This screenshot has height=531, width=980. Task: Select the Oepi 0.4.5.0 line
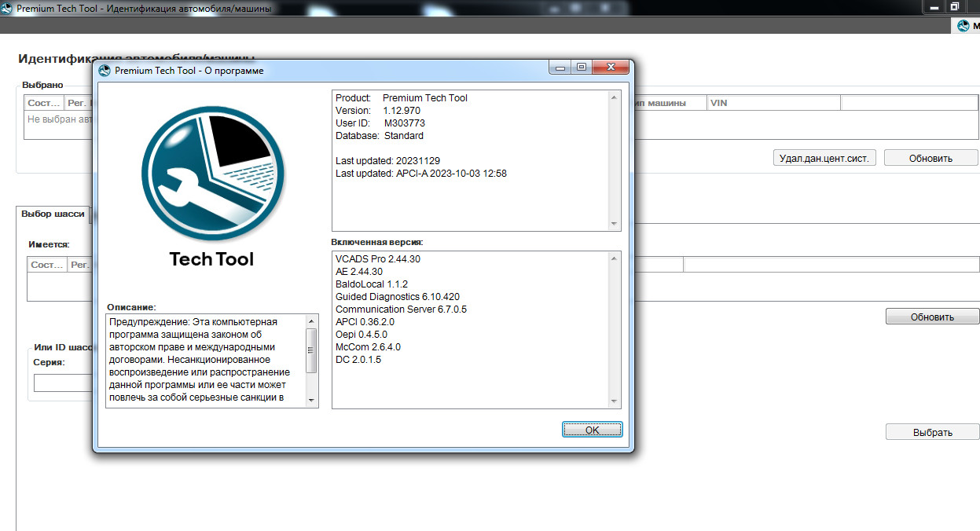pos(362,334)
